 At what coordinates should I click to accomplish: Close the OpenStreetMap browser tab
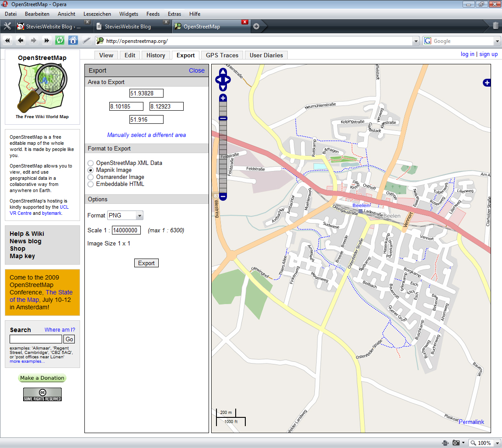[244, 22]
